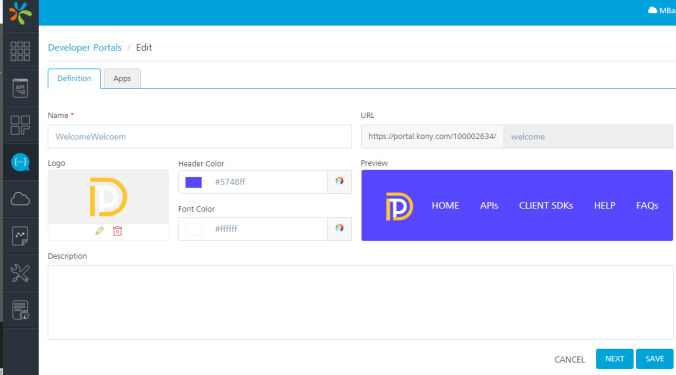
Task: Click HELP in the preview header
Action: [604, 206]
